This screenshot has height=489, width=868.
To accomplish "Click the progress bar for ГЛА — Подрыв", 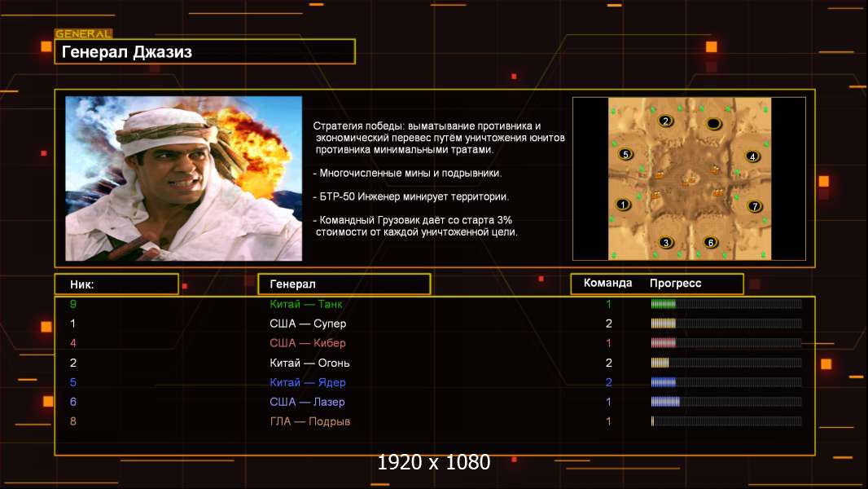I will pyautogui.click(x=726, y=421).
